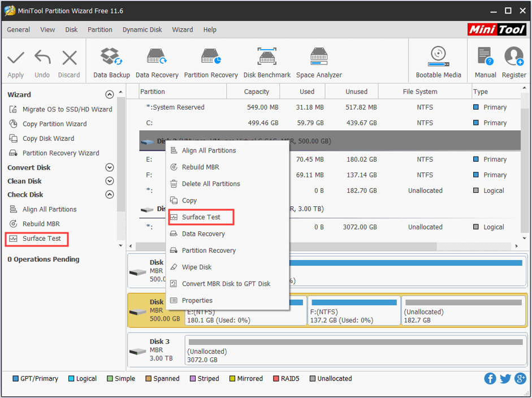This screenshot has width=532, height=398.
Task: Open the Twitter share icon
Action: coord(505,378)
